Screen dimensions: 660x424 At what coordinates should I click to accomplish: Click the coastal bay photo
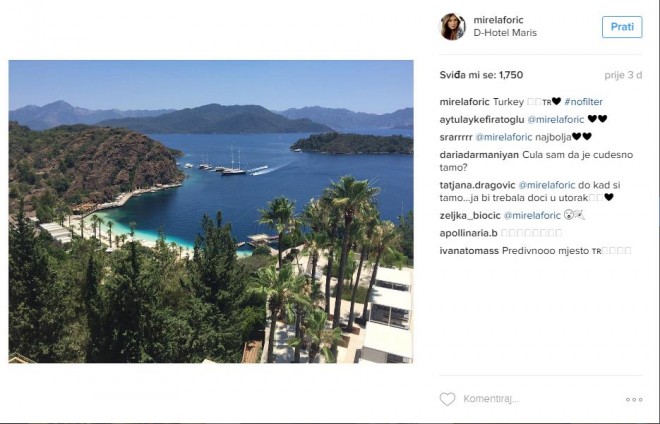211,211
